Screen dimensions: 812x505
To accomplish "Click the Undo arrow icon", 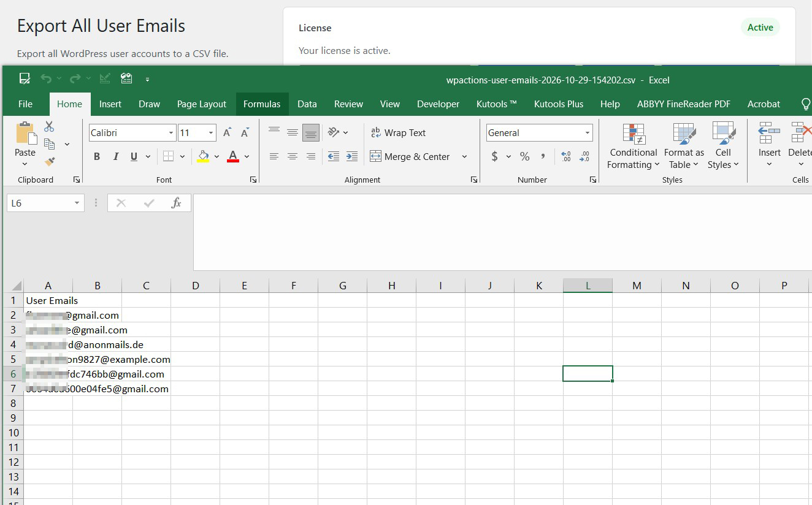I will (46, 78).
